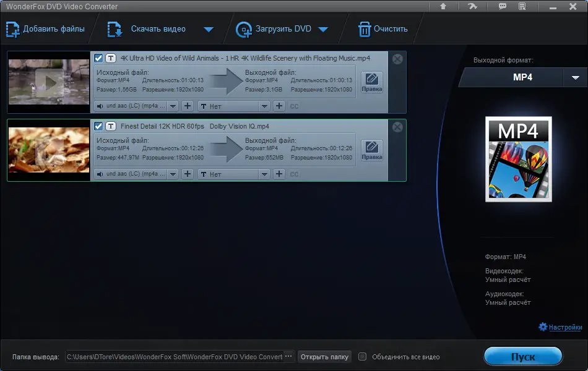588x371 pixels.
Task: Click the large MP4 format image
Action: pos(519,160)
